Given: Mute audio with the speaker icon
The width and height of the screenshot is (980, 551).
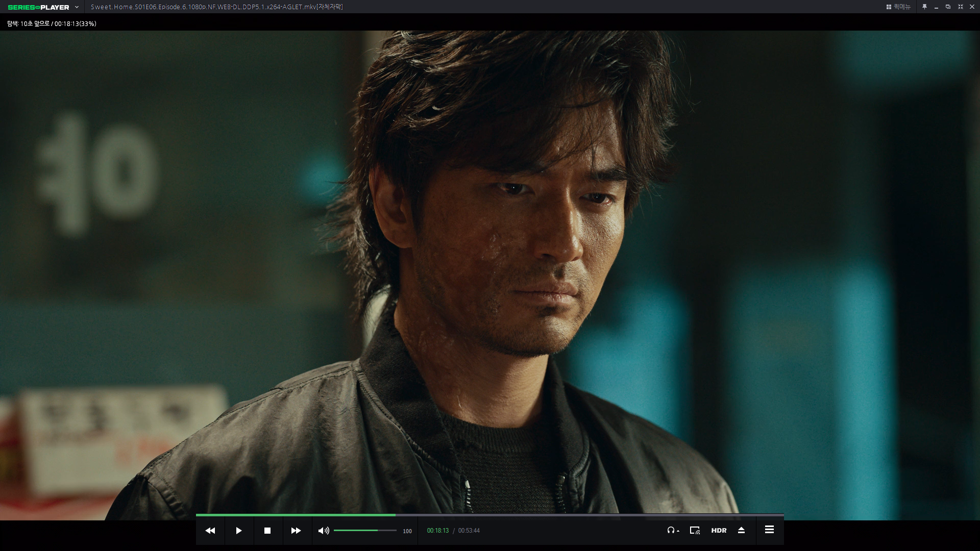Looking at the screenshot, I should click(323, 531).
